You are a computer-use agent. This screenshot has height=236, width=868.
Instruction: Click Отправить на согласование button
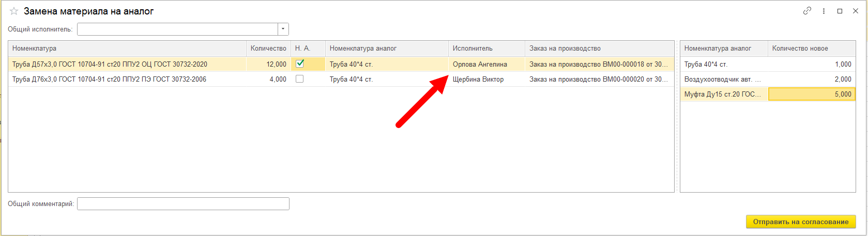[801, 222]
